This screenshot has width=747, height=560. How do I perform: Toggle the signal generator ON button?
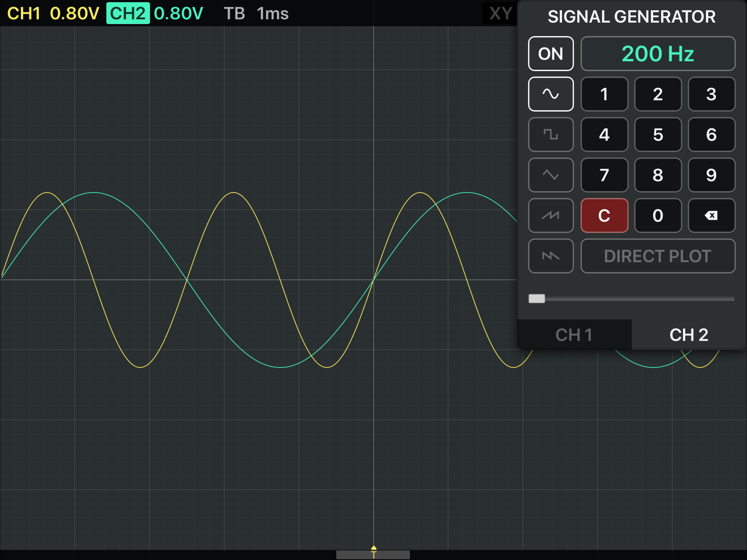(x=550, y=53)
